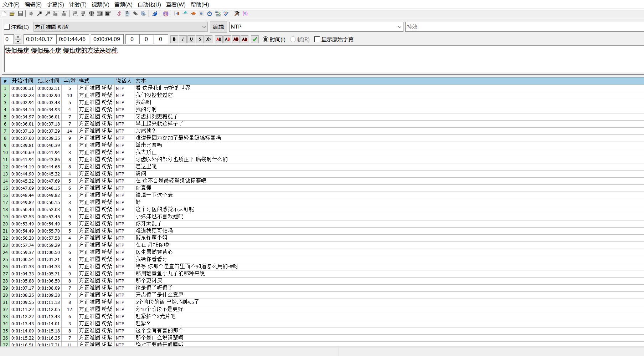Set primary color (first AB button)
Screen dimensions: 644x356
pyautogui.click(x=219, y=39)
